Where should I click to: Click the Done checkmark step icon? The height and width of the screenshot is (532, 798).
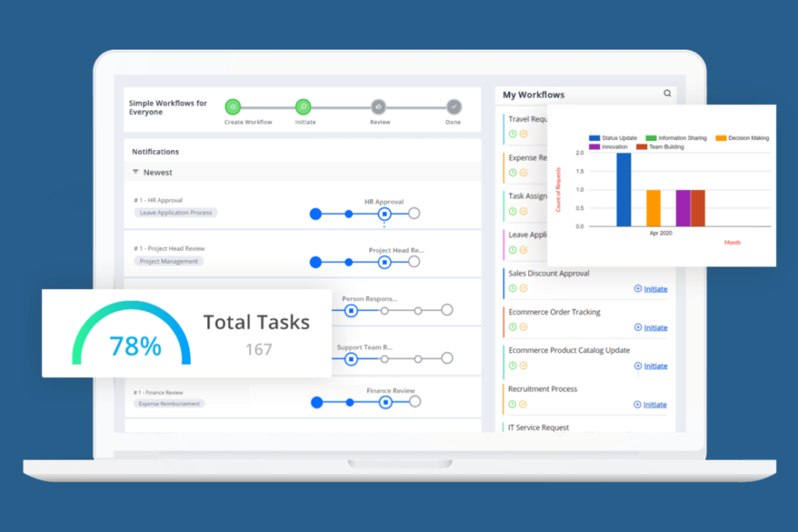tap(453, 107)
